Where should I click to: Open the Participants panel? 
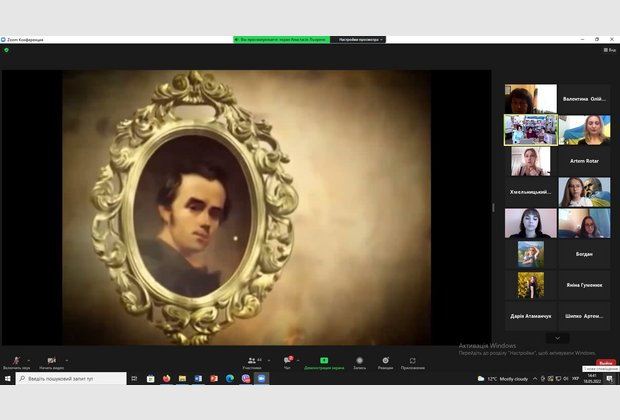[252, 361]
